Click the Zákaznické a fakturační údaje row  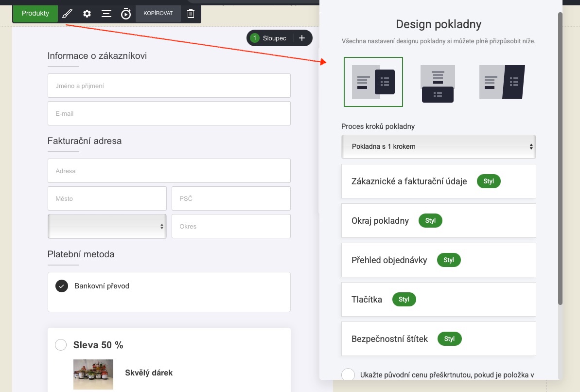tap(439, 181)
